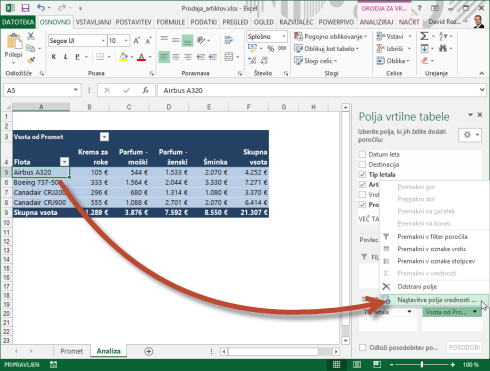Untick the Tip letala field checkbox
This screenshot has width=490, height=371.
click(x=362, y=174)
